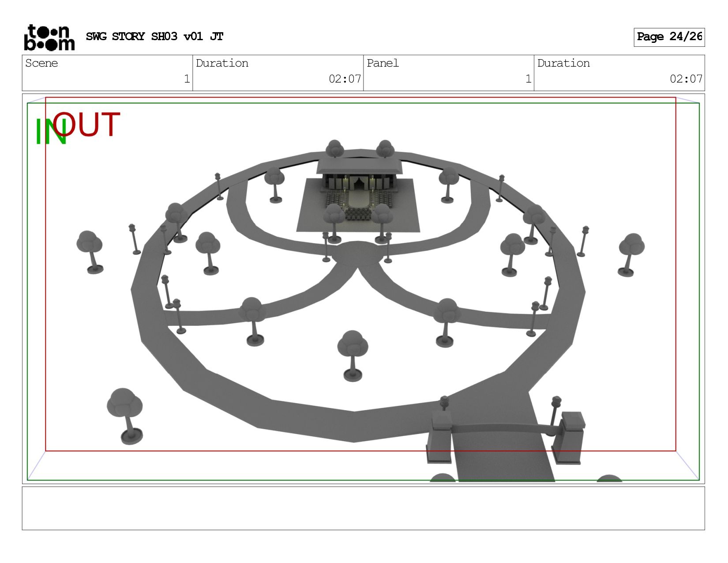Click the empty notes box below the panel
728x563 pixels.
[x=364, y=508]
